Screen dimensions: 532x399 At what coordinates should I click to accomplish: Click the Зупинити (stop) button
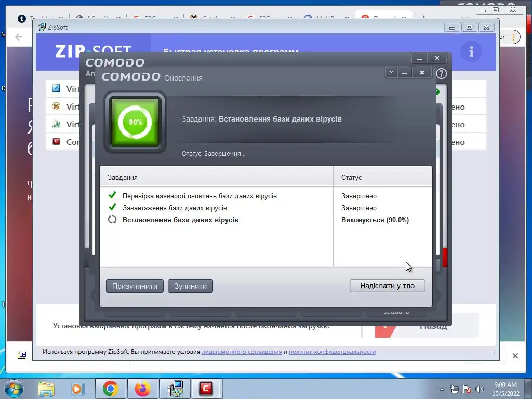point(190,286)
